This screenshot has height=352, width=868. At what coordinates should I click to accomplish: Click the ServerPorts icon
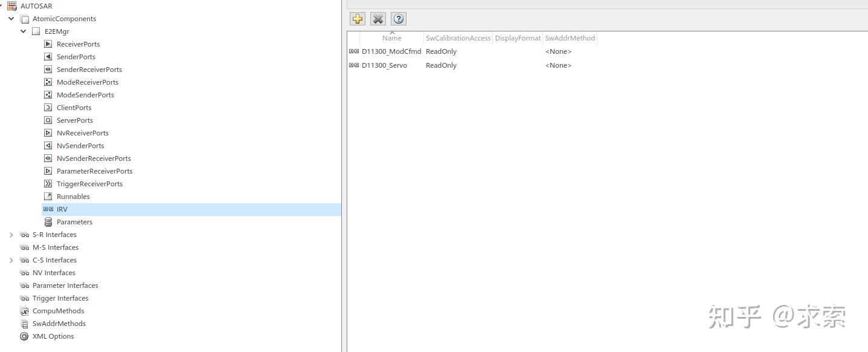point(48,120)
